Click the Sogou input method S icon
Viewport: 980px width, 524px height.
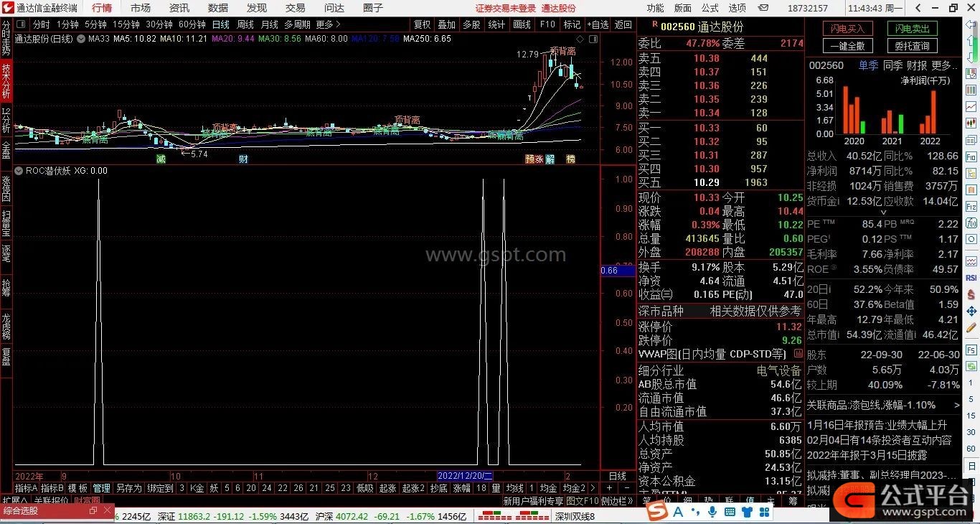656,511
